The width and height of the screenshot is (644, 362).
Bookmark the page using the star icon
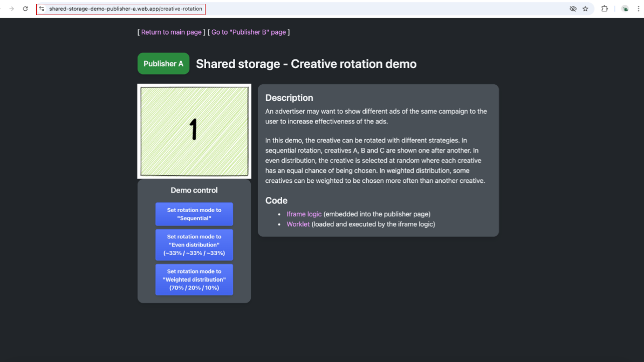coord(586,9)
